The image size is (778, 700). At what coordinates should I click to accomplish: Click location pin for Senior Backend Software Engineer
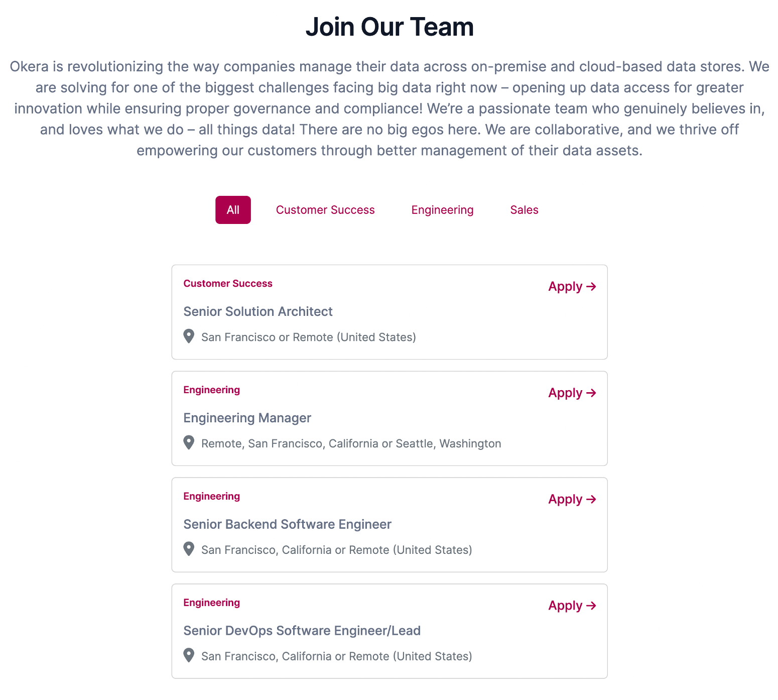[x=189, y=549]
